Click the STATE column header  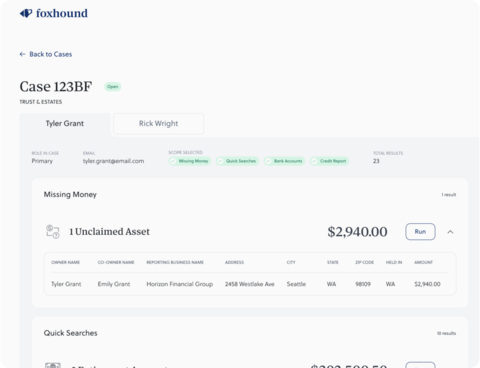(333, 262)
